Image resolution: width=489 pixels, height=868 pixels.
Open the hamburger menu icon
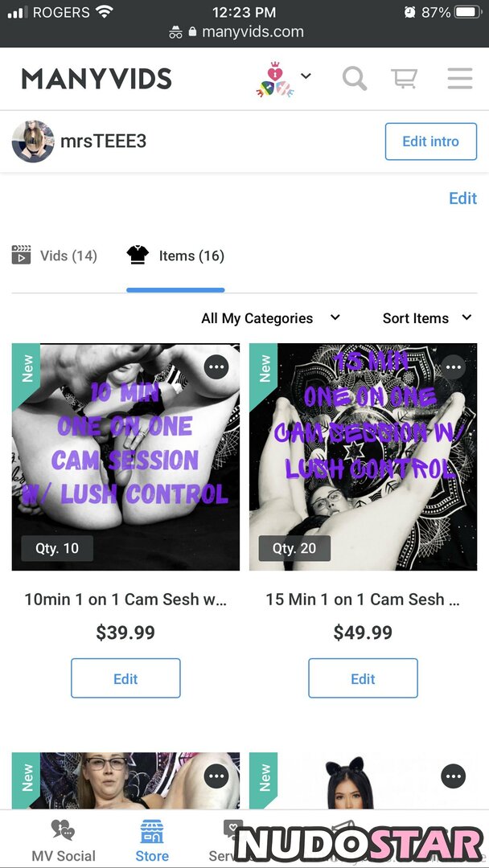pos(460,79)
